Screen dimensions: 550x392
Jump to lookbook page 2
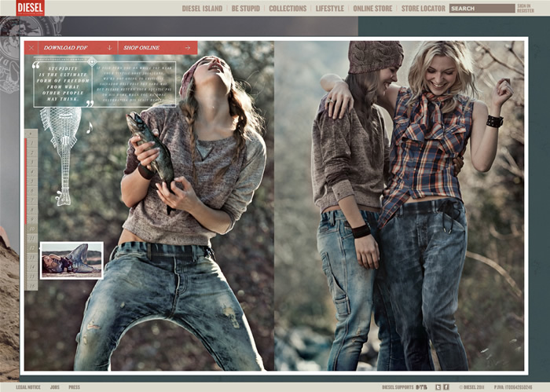(32, 152)
